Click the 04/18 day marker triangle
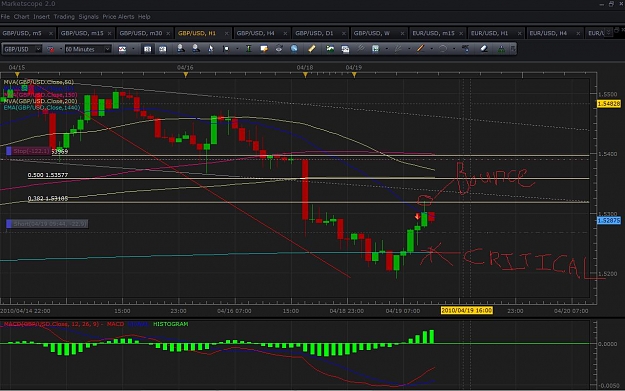Viewport: 625px width, 391px height. (305, 75)
